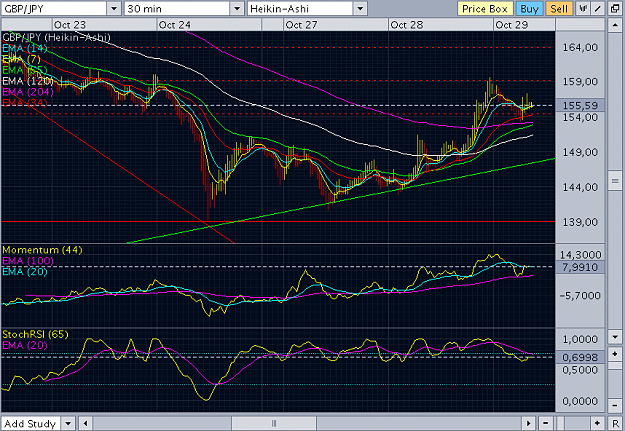Image resolution: width=625 pixels, height=431 pixels.
Task: Click the 14,3000 Momentum axis label
Action: tap(580, 254)
